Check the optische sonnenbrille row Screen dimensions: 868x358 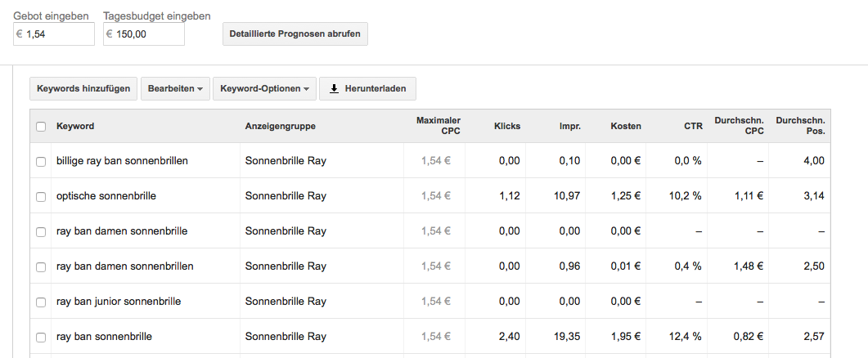(x=41, y=196)
